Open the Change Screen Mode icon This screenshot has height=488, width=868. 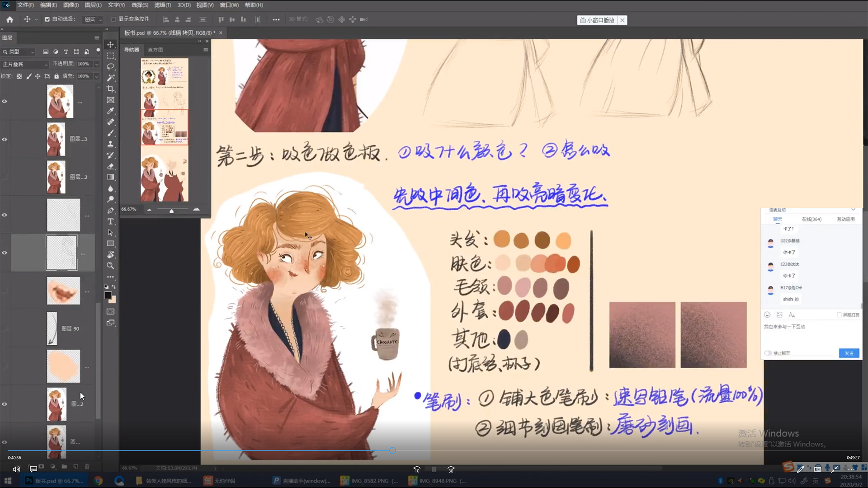point(110,323)
